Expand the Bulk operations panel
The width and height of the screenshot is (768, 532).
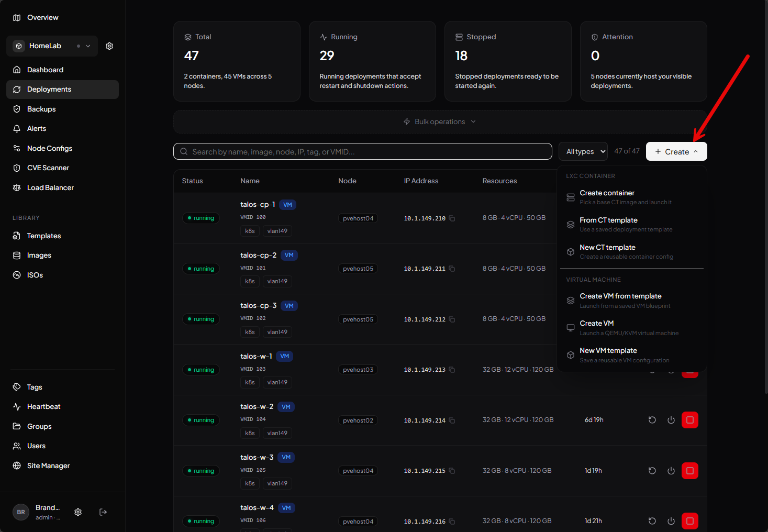point(440,121)
